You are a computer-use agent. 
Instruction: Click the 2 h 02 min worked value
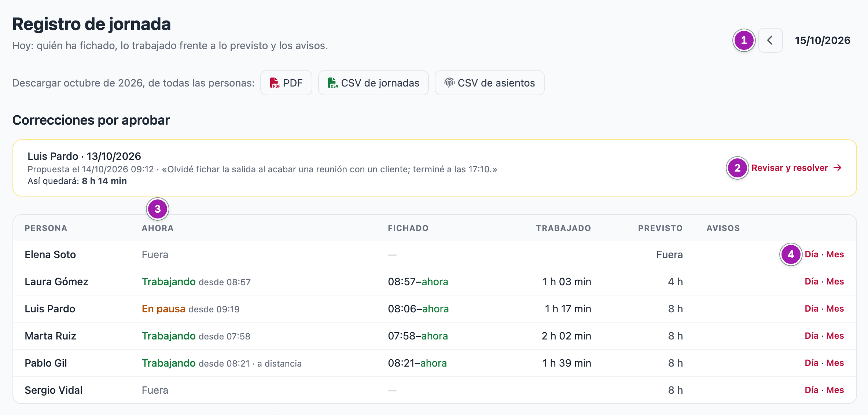566,336
